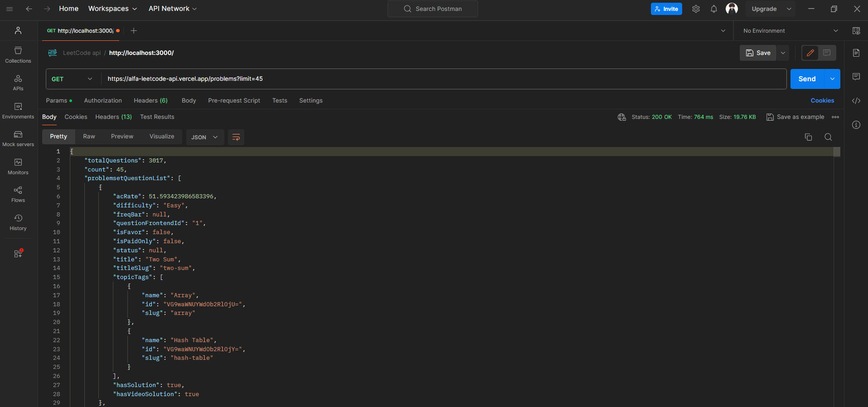Screen dimensions: 868x407
Task: Open the JSON format dropdown
Action: pyautogui.click(x=205, y=137)
